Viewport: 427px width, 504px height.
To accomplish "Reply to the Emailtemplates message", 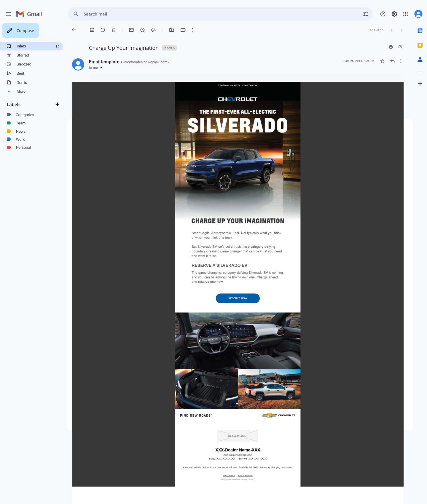I will click(392, 61).
